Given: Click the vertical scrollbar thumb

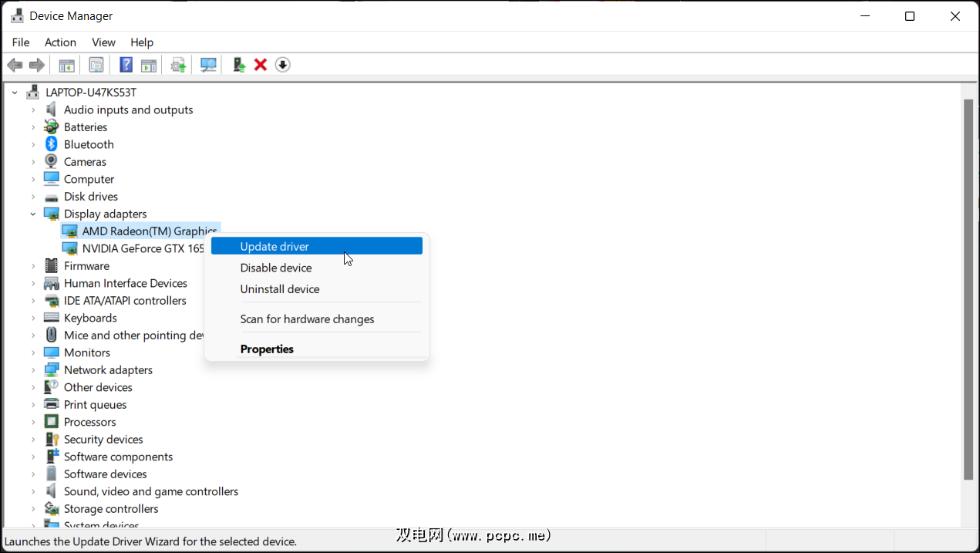Looking at the screenshot, I should pos(969,289).
